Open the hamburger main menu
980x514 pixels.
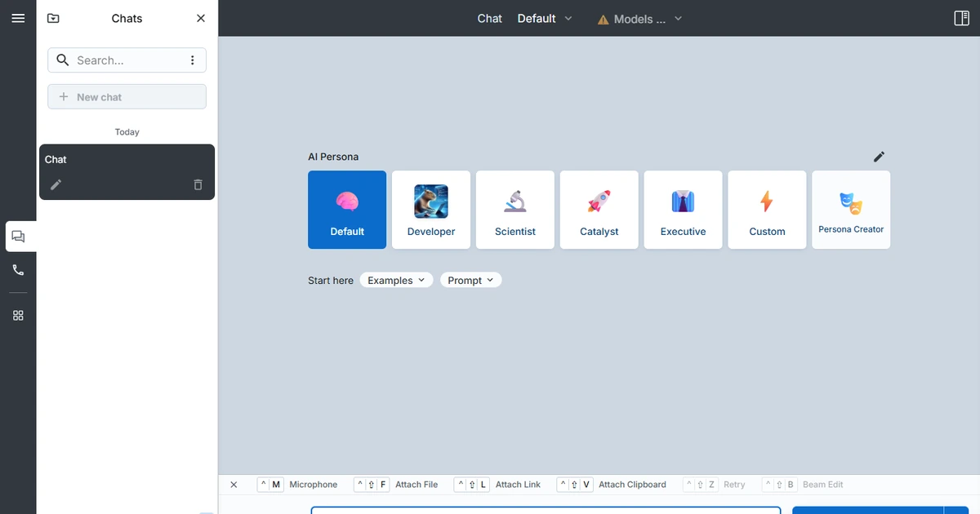[18, 18]
